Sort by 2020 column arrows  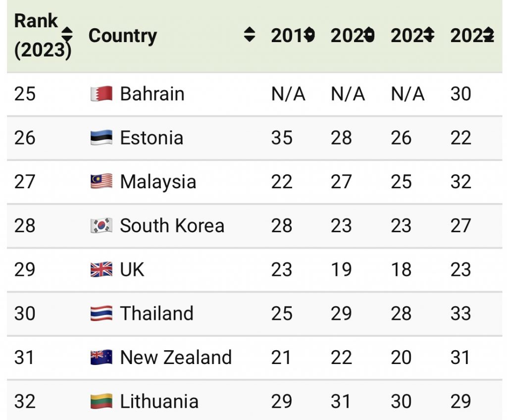coord(369,35)
